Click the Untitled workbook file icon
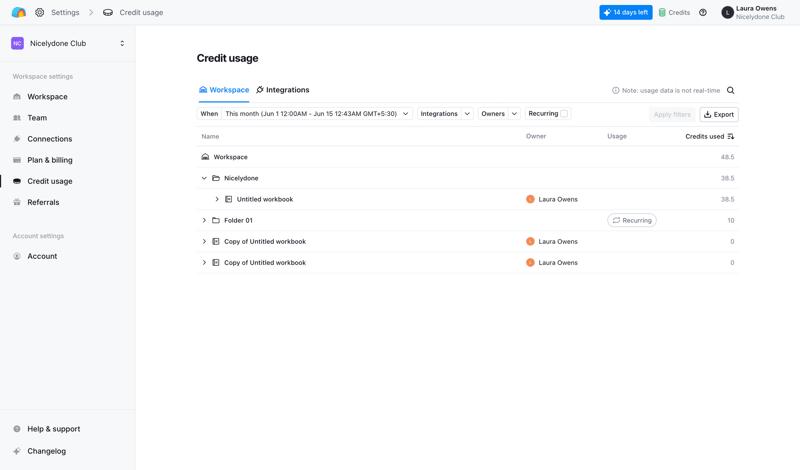This screenshot has height=470, width=800. click(x=229, y=199)
